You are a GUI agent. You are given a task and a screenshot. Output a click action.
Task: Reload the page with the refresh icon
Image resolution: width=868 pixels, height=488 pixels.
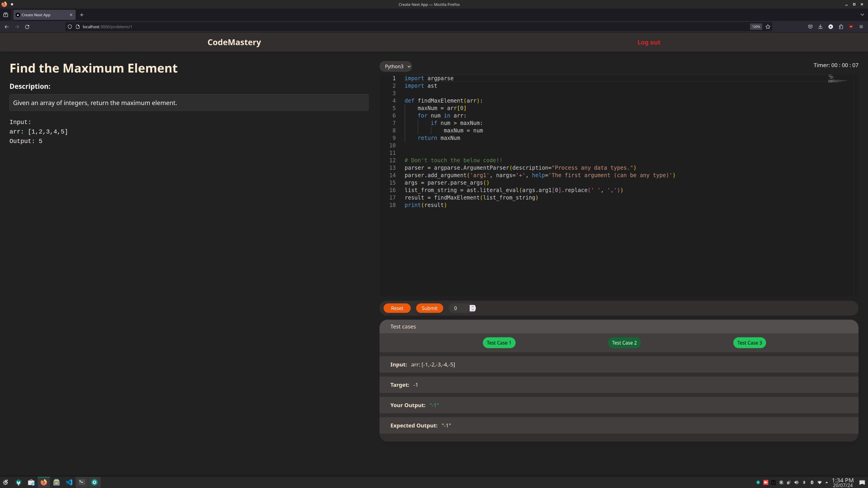27,27
